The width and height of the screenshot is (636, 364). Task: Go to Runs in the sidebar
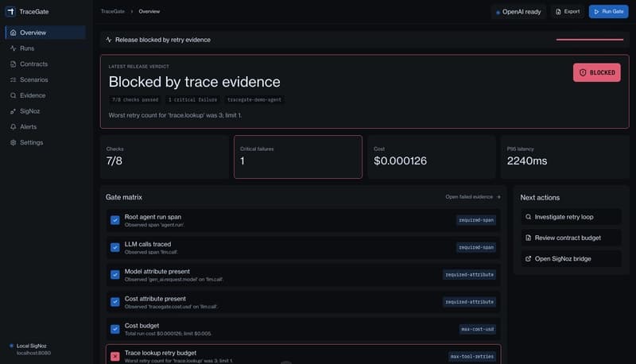(45, 48)
